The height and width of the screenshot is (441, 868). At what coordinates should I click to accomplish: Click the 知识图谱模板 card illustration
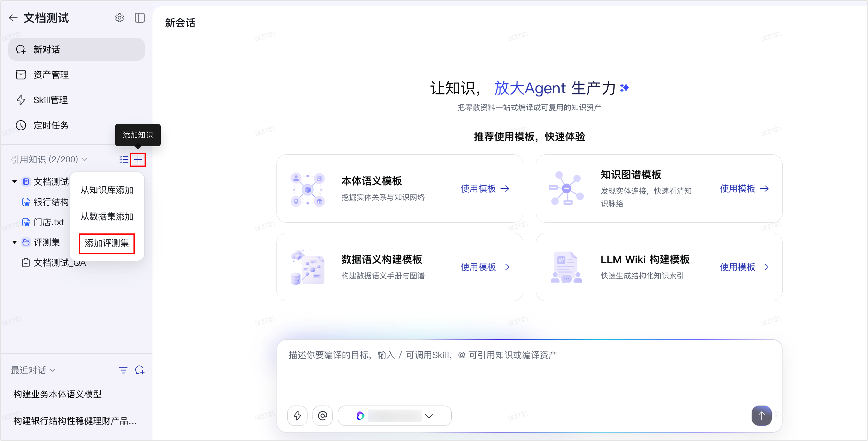pyautogui.click(x=567, y=189)
